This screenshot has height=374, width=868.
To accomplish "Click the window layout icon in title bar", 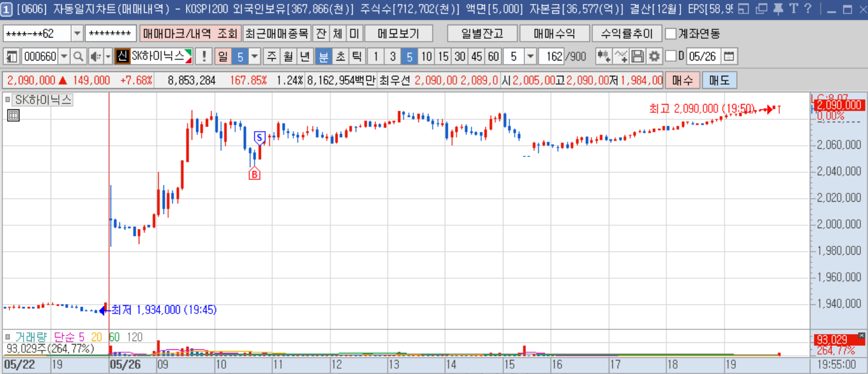I will (x=743, y=9).
